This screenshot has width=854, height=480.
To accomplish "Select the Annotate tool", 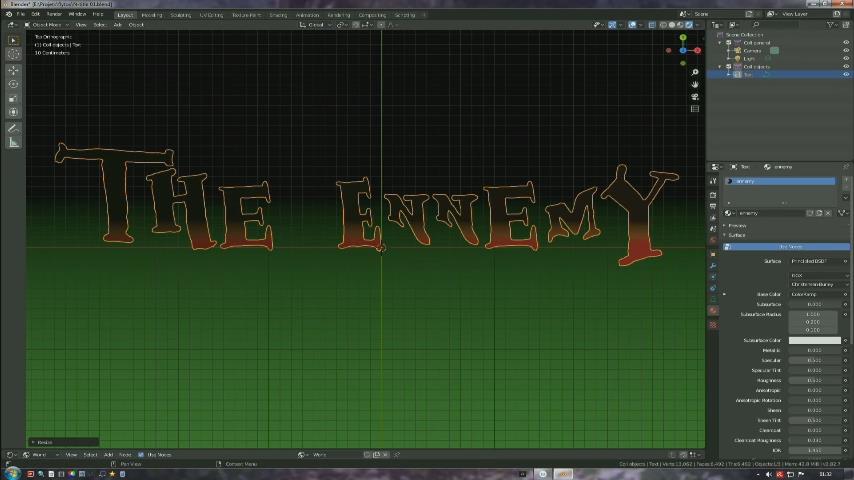I will pyautogui.click(x=13, y=127).
